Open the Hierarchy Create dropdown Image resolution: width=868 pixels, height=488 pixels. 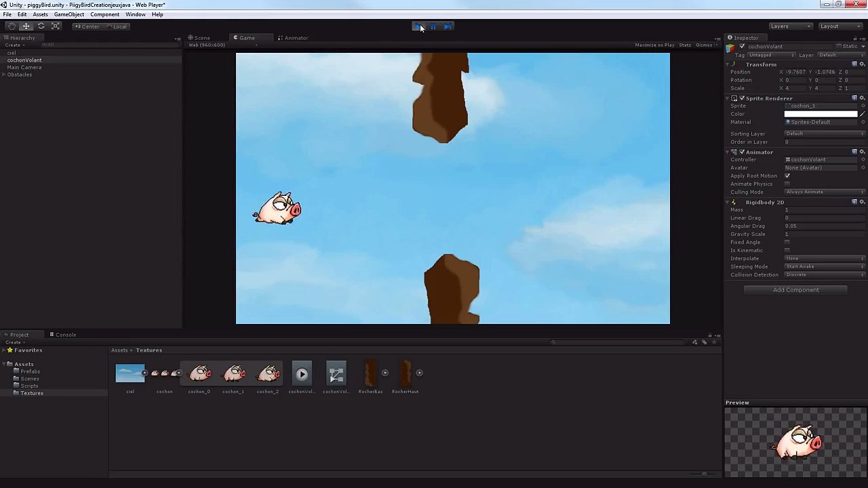tap(14, 45)
